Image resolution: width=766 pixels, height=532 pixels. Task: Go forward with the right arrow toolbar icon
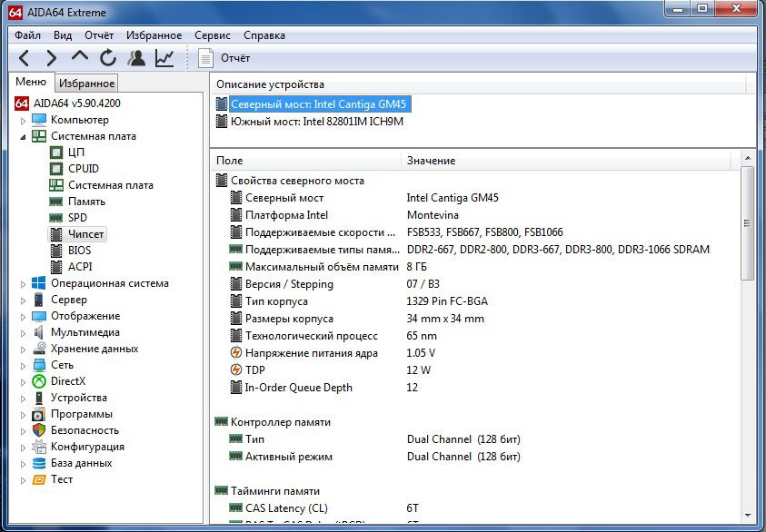pos(51,58)
